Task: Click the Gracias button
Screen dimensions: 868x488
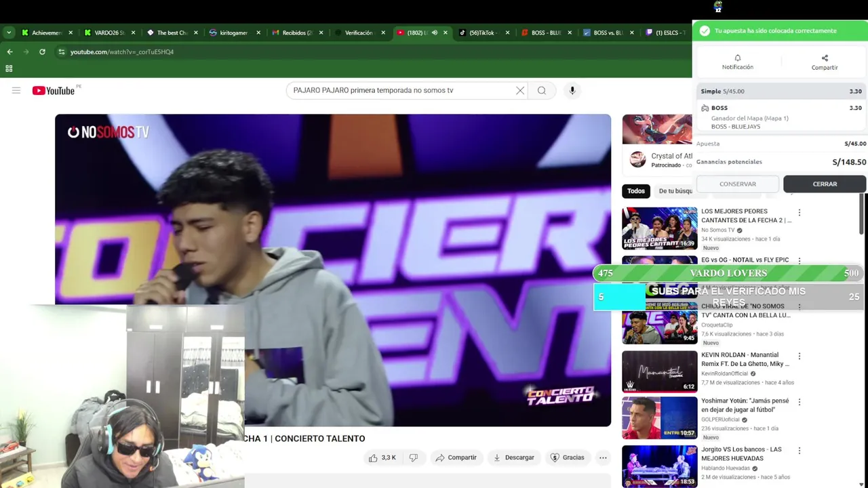Action: point(567,457)
